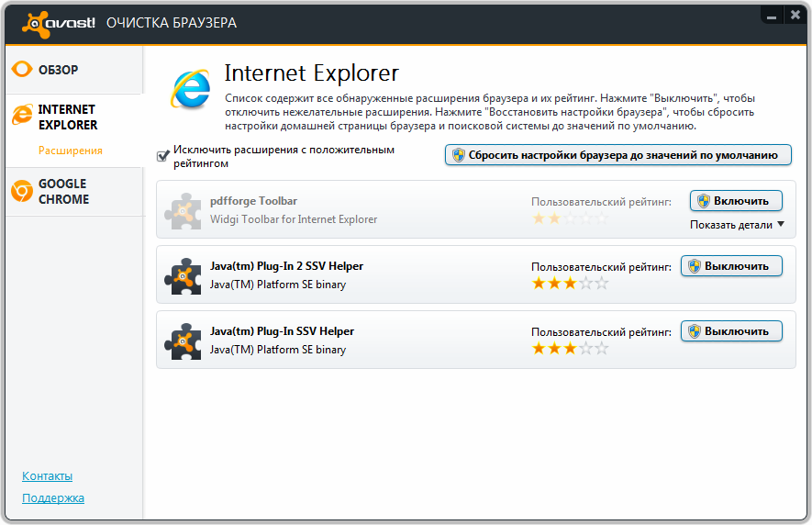Click Java Plug-In 2 SSV Helper icon

point(183,275)
